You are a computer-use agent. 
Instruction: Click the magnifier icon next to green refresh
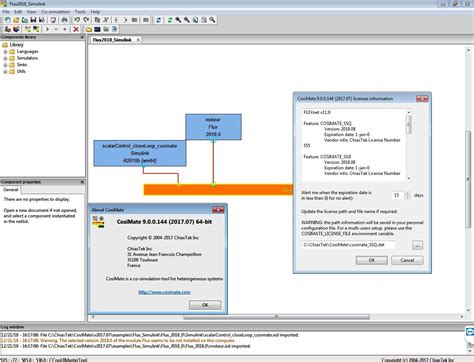(x=178, y=20)
